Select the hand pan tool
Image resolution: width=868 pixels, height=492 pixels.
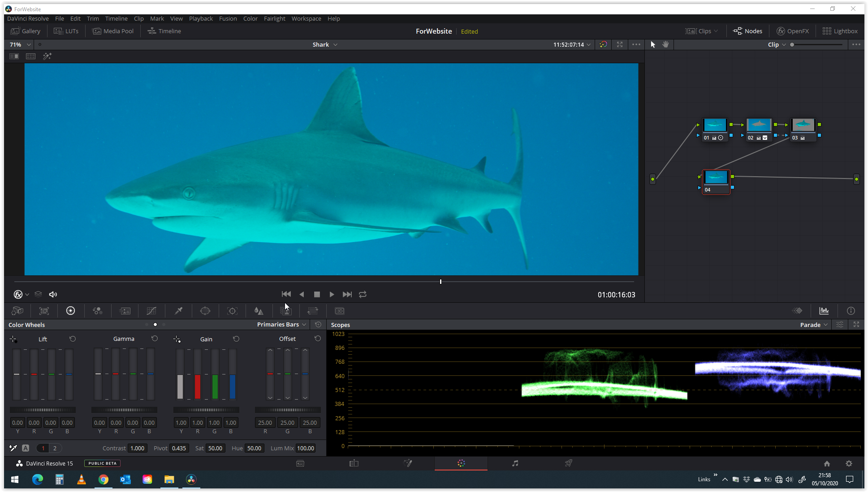665,44
